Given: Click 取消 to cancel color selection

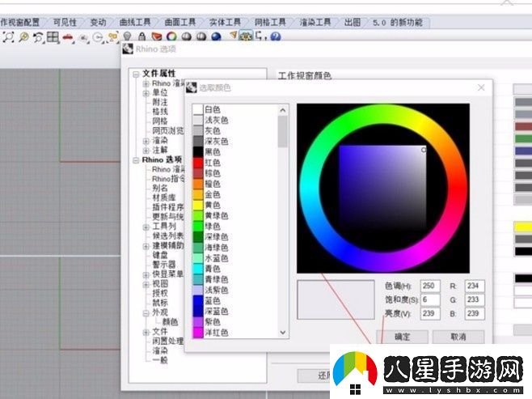Looking at the screenshot, I should tap(458, 337).
